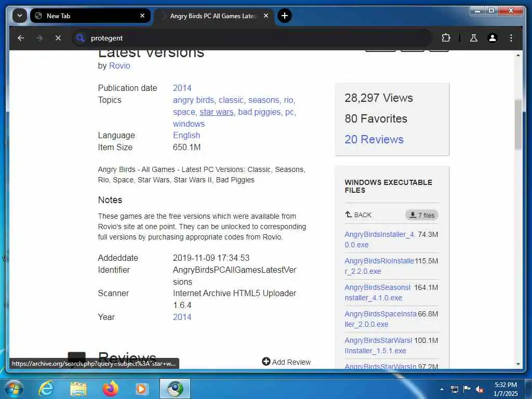532x399 pixels.
Task: Close the New Tab tab
Action: [142, 16]
